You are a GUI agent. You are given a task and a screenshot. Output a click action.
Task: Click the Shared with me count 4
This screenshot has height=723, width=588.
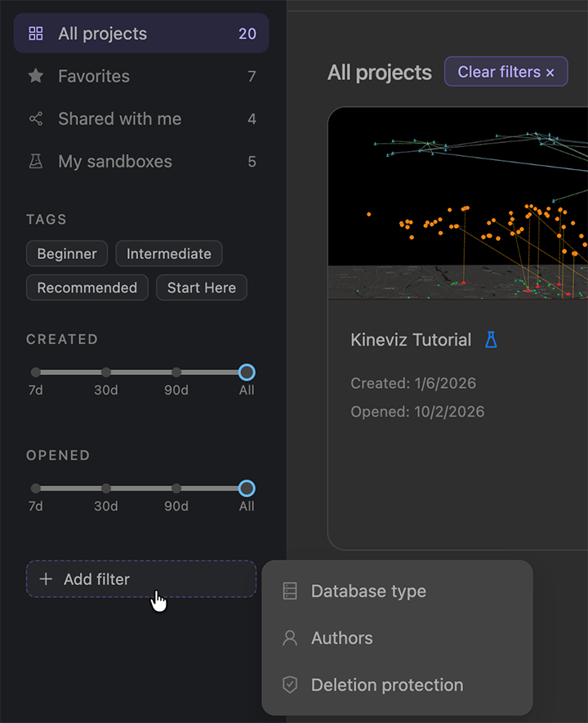coord(252,119)
